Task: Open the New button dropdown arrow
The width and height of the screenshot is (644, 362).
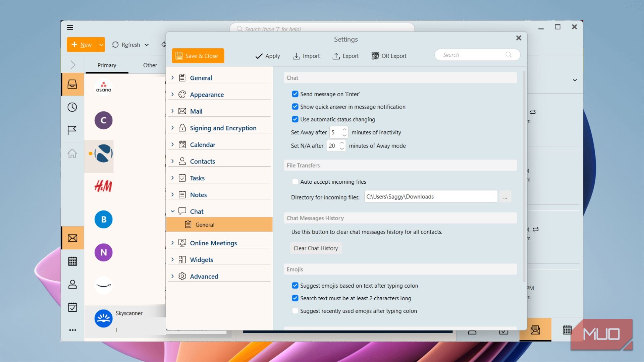Action: pyautogui.click(x=101, y=45)
